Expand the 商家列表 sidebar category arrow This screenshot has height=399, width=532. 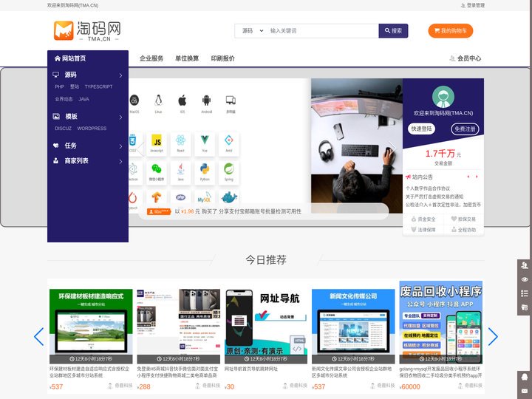click(120, 162)
